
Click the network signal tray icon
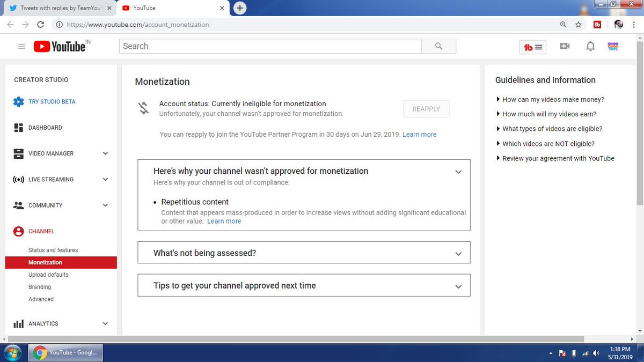click(x=585, y=353)
